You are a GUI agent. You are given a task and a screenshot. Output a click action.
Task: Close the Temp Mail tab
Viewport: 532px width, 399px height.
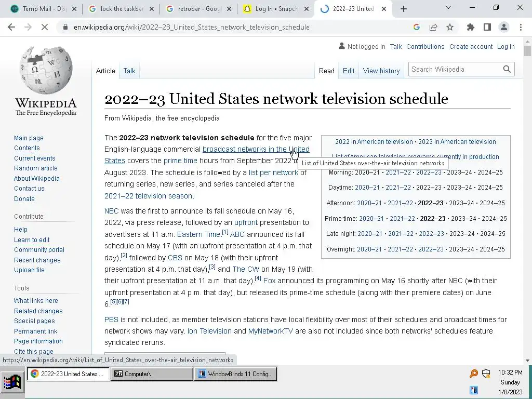point(74,9)
